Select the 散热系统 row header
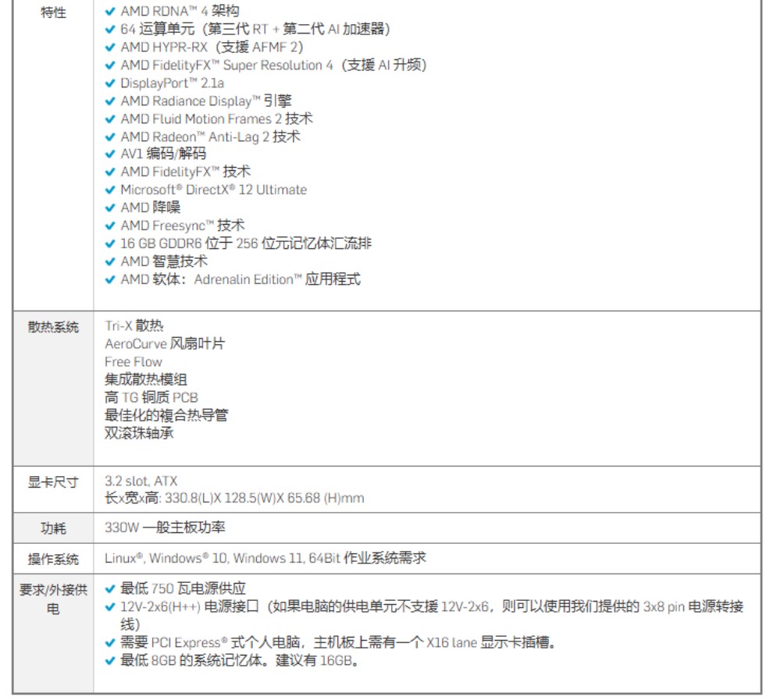This screenshot has width=773, height=700. 53,327
